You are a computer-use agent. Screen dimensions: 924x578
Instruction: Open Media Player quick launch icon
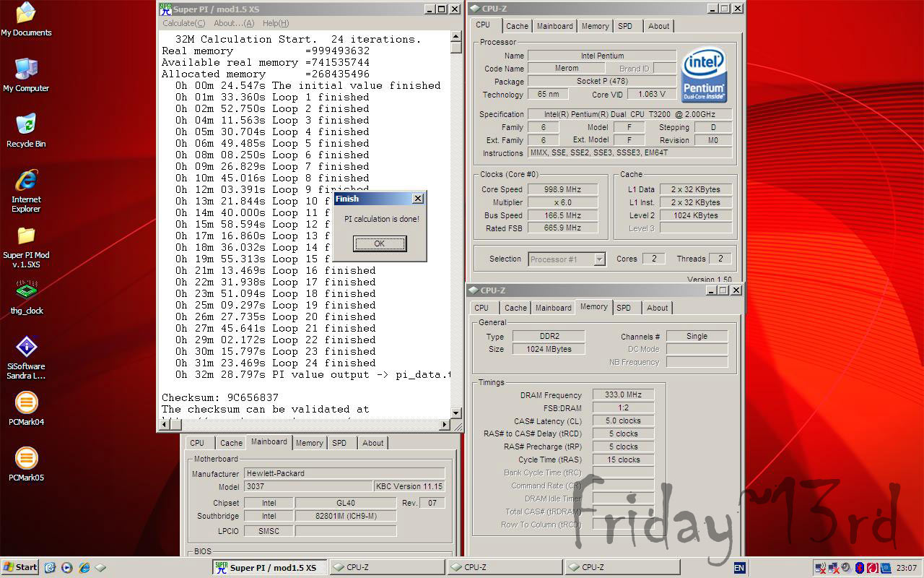click(x=67, y=567)
